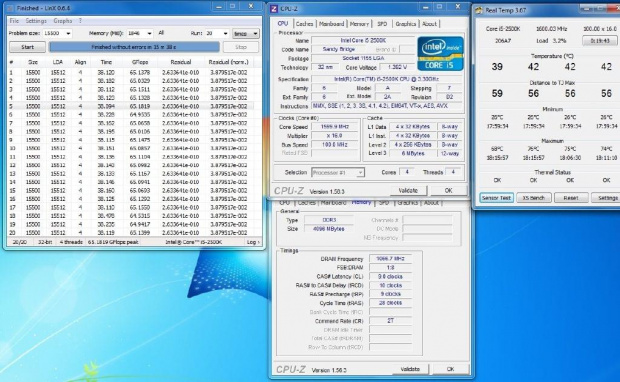The height and width of the screenshot is (382, 620).
Task: Click the DDR3 memory type field
Action: (x=329, y=220)
